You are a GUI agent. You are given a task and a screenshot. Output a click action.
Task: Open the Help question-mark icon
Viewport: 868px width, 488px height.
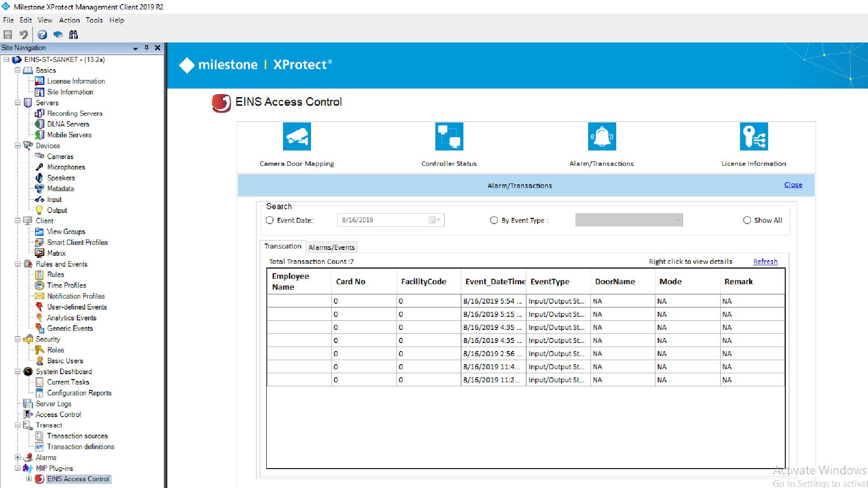(42, 34)
